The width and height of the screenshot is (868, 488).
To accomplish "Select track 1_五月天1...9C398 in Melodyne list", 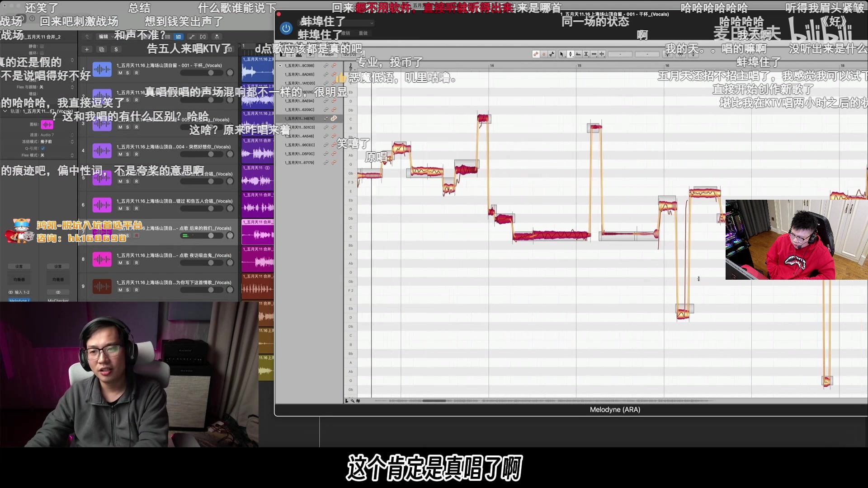I will point(299,66).
